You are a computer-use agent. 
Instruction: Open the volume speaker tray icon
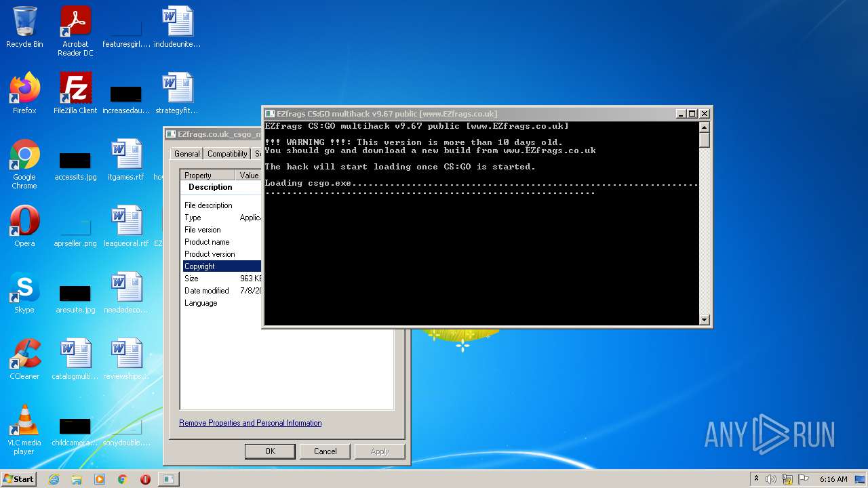click(x=771, y=479)
